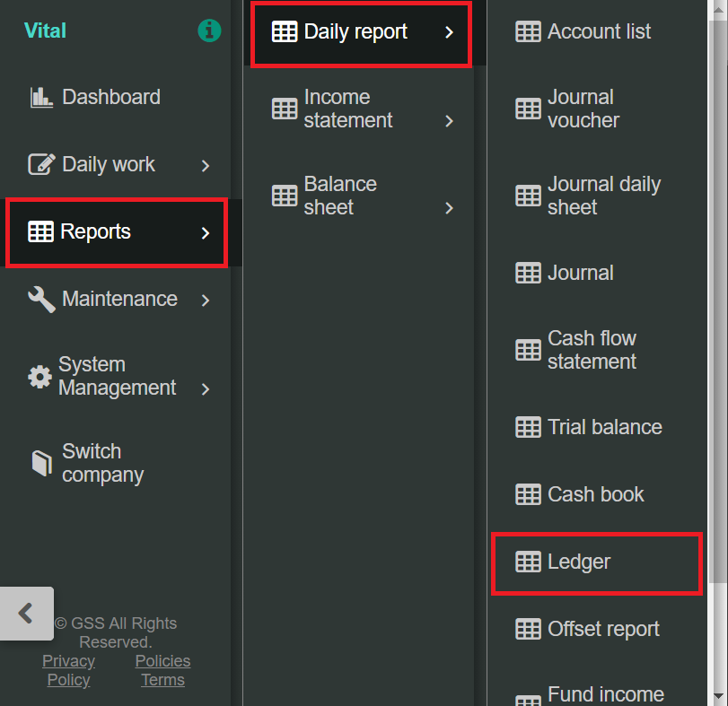The height and width of the screenshot is (706, 728).
Task: Expand the Balance sheet submenu chevron
Action: [450, 208]
